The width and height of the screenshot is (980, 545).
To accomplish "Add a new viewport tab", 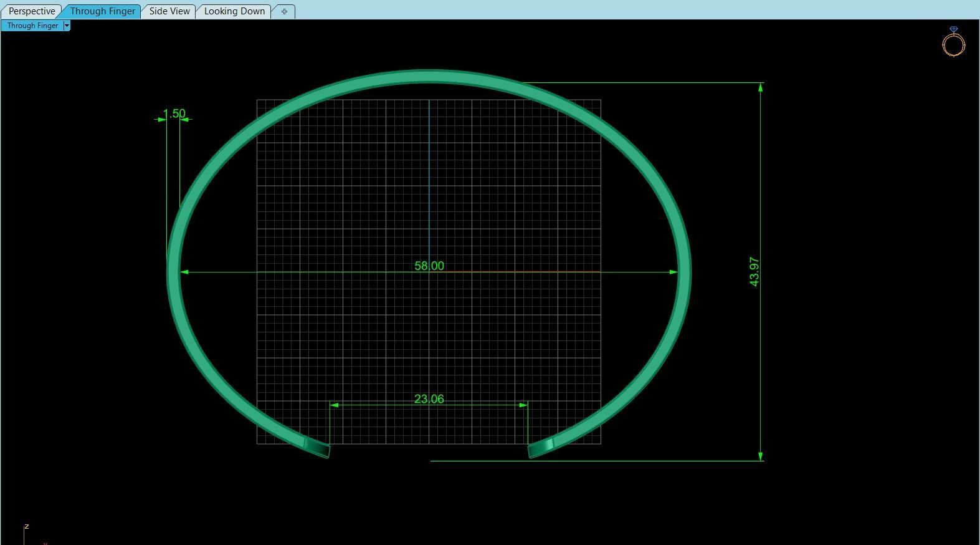I will coord(284,11).
